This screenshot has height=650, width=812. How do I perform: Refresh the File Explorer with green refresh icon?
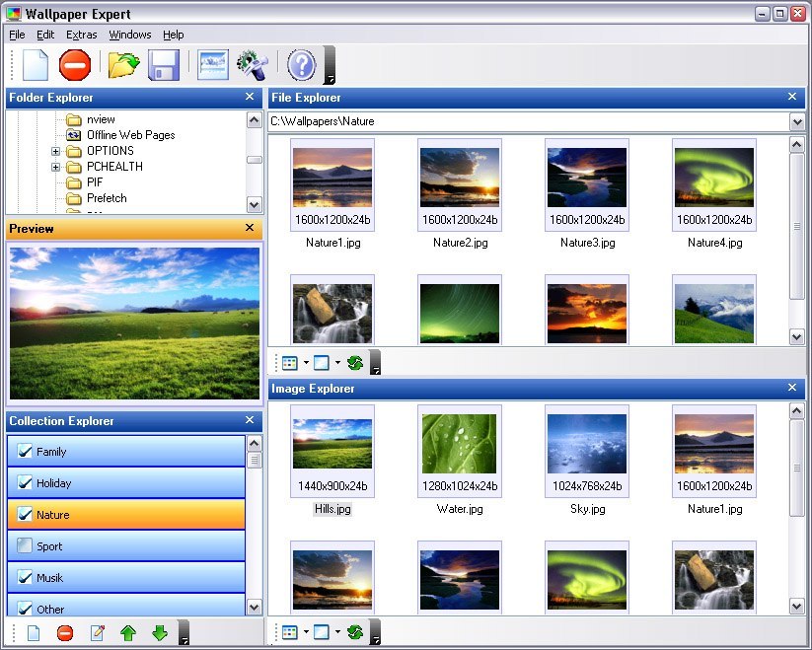[356, 362]
